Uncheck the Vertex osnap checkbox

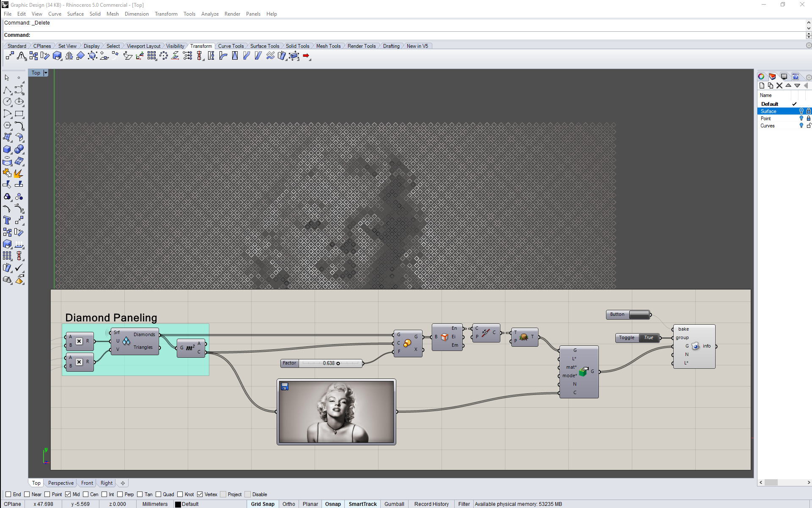point(200,494)
